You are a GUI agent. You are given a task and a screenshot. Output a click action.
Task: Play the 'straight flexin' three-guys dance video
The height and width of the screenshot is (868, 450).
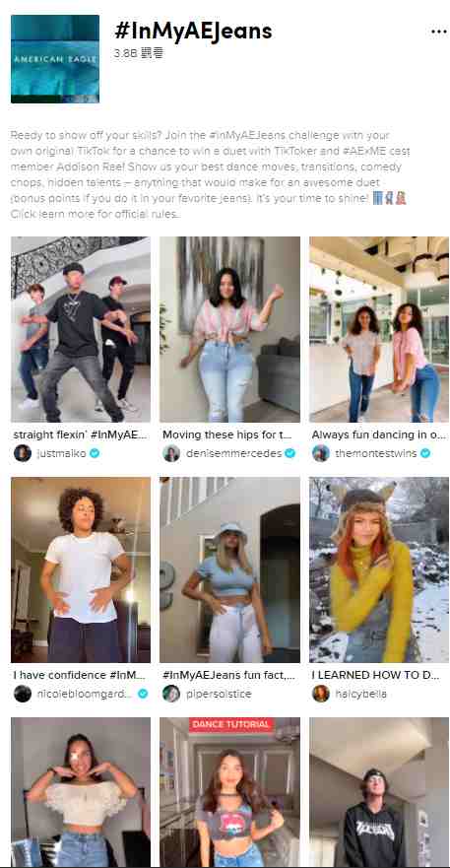81,329
